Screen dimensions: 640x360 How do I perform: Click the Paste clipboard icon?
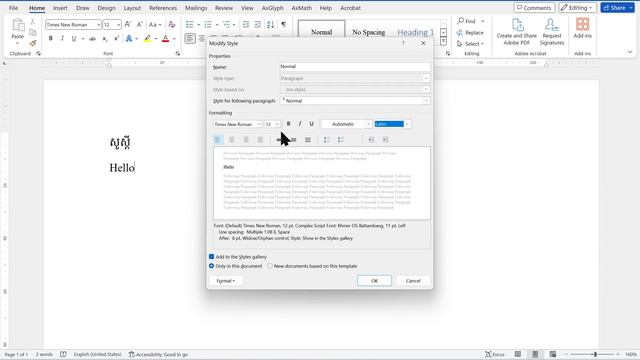click(18, 25)
